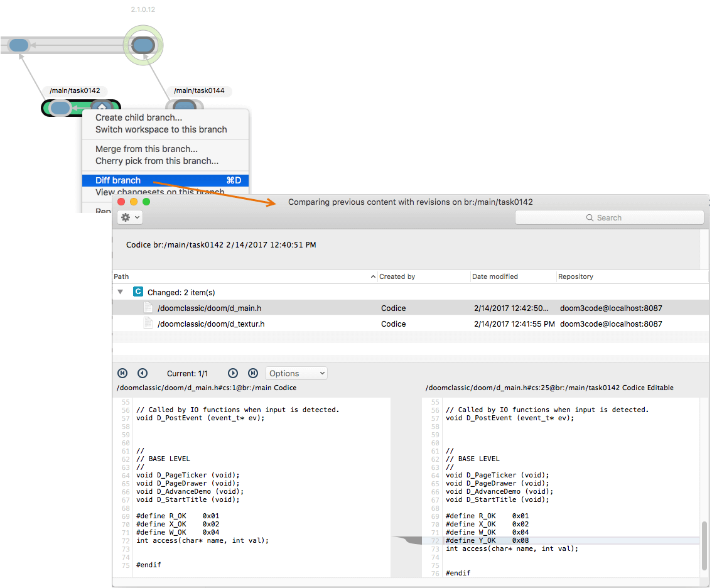This screenshot has width=712, height=588.
Task: Click repository doom3code@localhost:8087 in d_textur.h row
Action: (611, 324)
